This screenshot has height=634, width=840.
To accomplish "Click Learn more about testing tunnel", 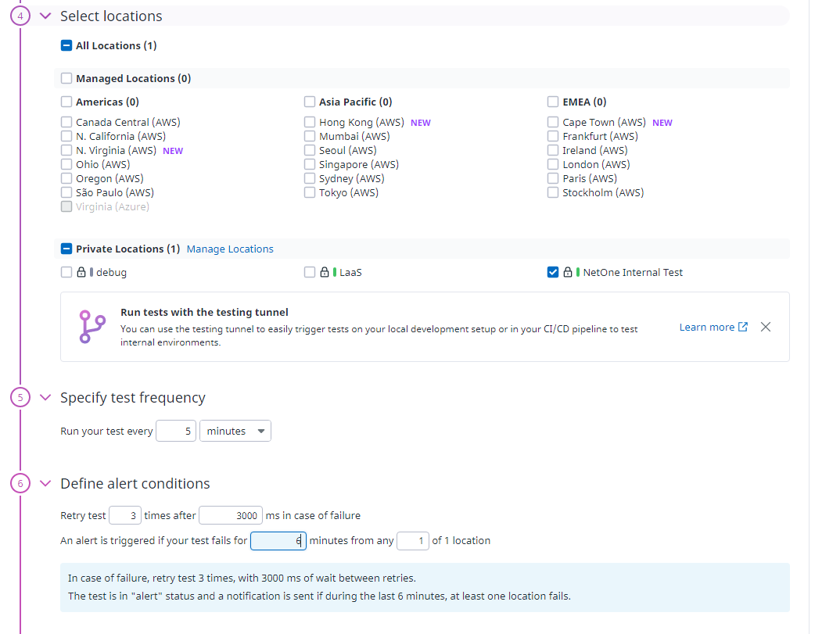I will click(706, 328).
